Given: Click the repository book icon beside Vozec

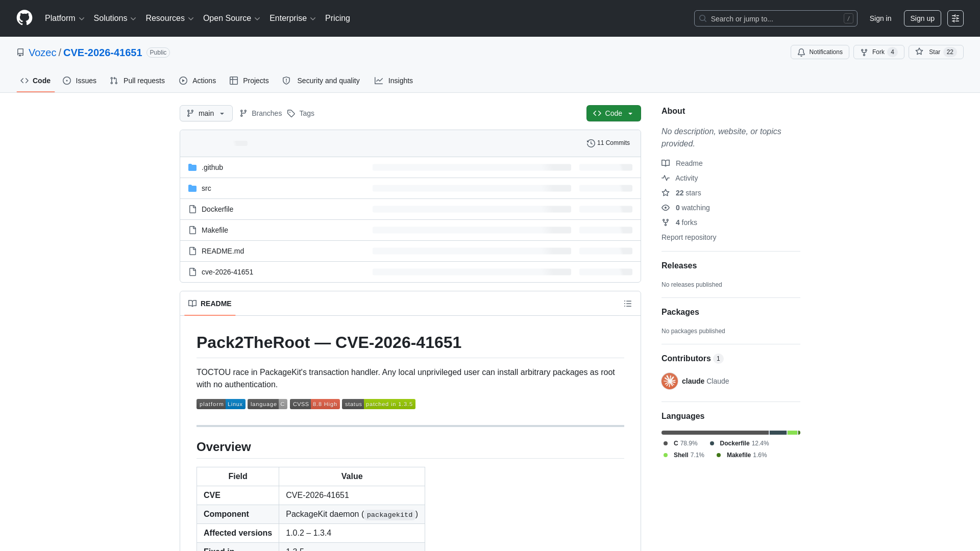Looking at the screenshot, I should [x=20, y=53].
